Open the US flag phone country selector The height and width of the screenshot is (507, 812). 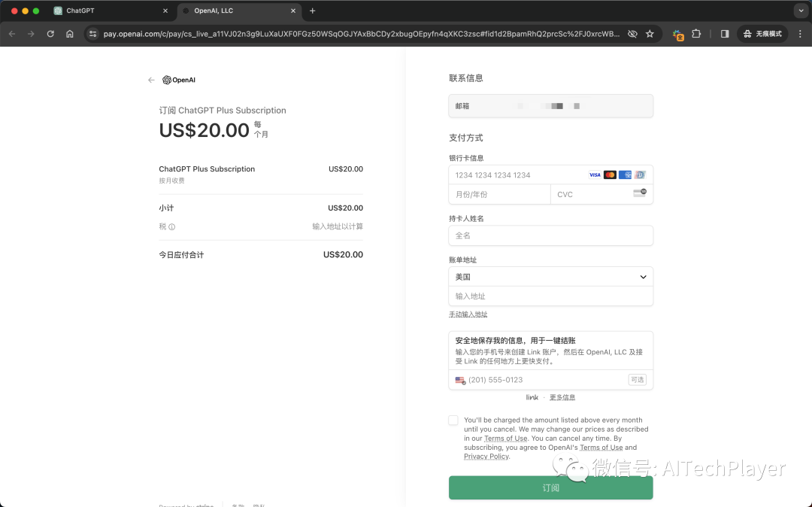(x=460, y=380)
